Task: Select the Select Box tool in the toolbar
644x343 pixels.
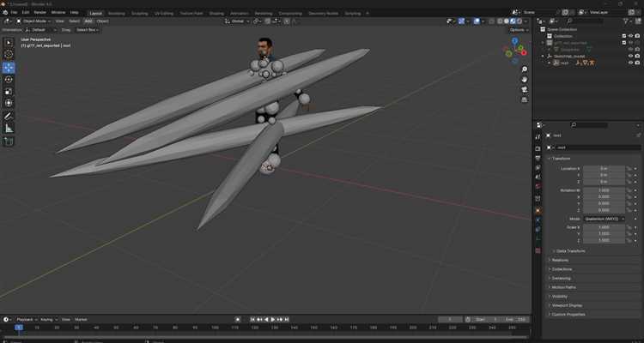Action: pyautogui.click(x=9, y=43)
